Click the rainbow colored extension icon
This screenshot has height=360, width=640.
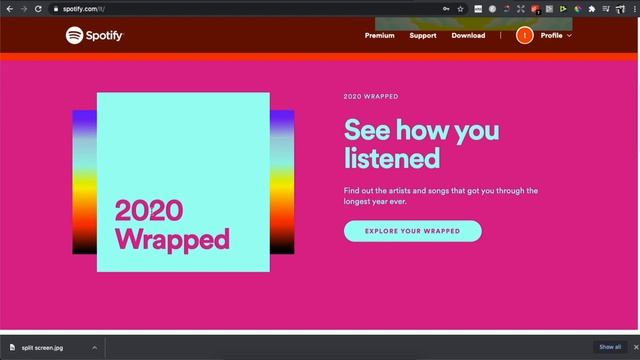578,9
